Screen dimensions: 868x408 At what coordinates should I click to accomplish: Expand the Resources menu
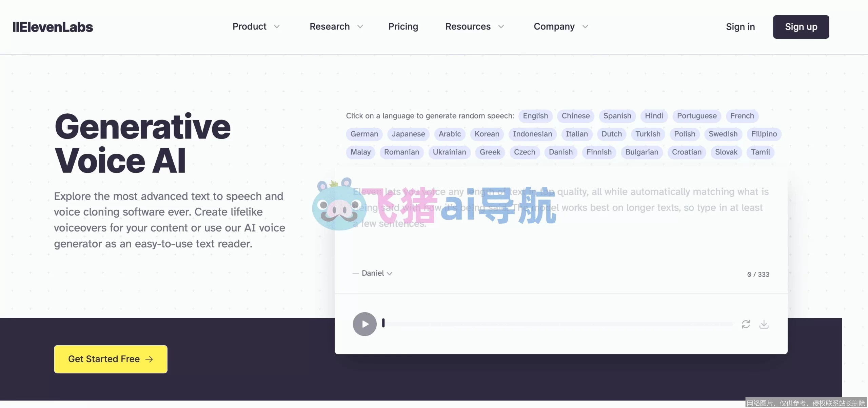(x=475, y=26)
